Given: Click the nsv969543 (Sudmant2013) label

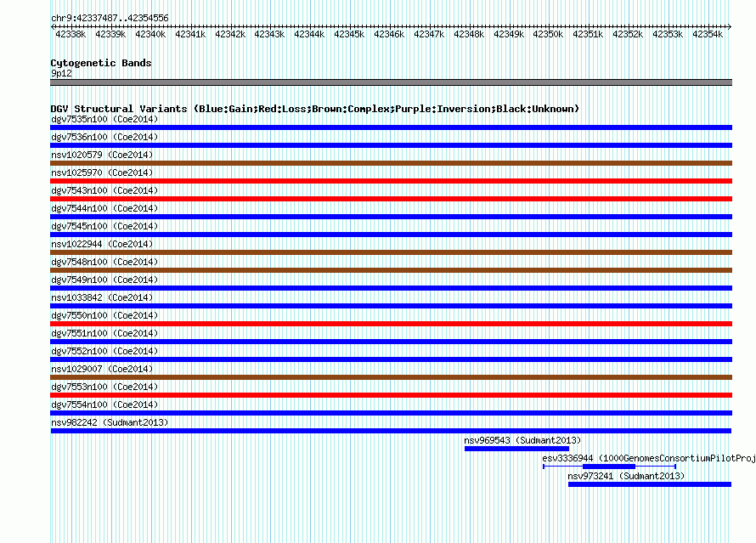Looking at the screenshot, I should 522,440.
